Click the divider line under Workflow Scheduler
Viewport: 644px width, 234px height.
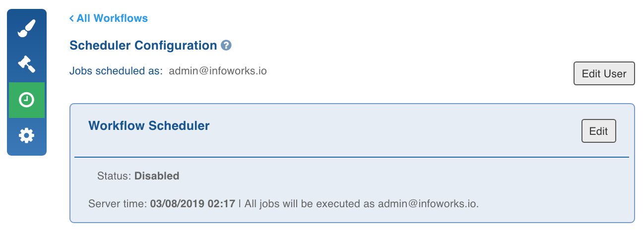352,157
